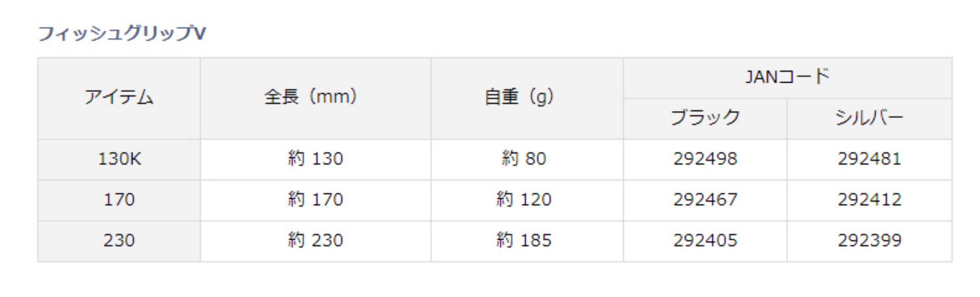Select the 130K item cell
Screen dimensions: 980x297
click(x=119, y=159)
